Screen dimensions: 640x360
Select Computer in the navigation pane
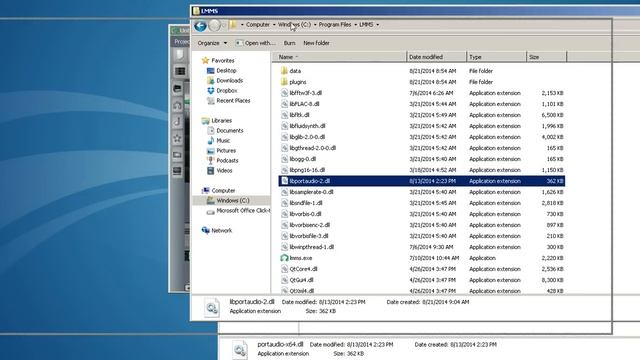click(223, 191)
